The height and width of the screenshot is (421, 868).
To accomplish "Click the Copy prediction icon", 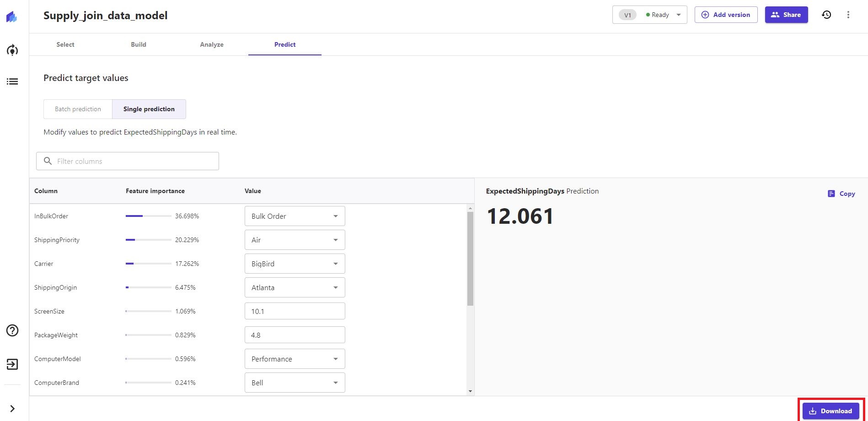I will [831, 194].
